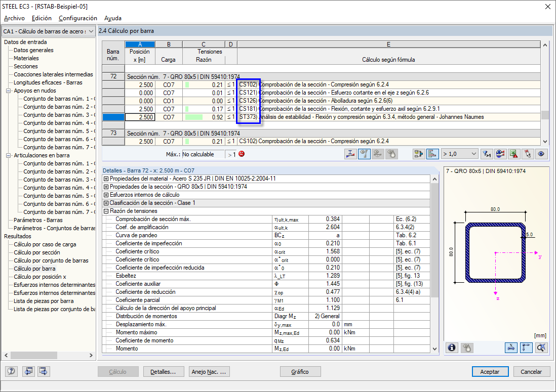Click the Detalles... button
Image resolution: width=556 pixels, height=392 pixels.
point(164,371)
